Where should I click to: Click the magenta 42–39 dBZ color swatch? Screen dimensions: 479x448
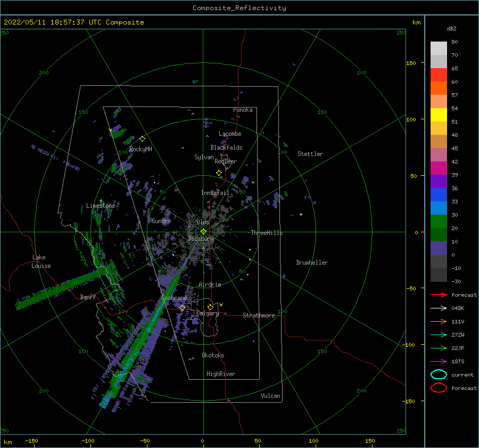439,168
